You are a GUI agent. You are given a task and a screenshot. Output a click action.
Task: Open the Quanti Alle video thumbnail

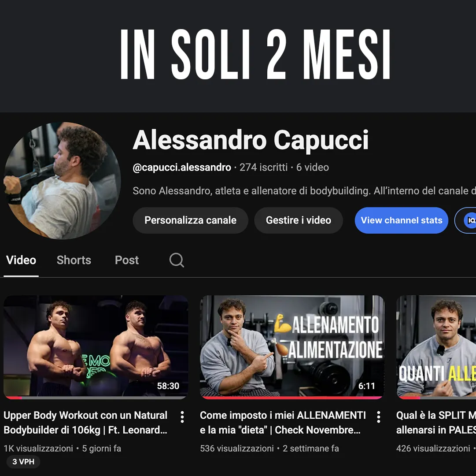point(436,347)
